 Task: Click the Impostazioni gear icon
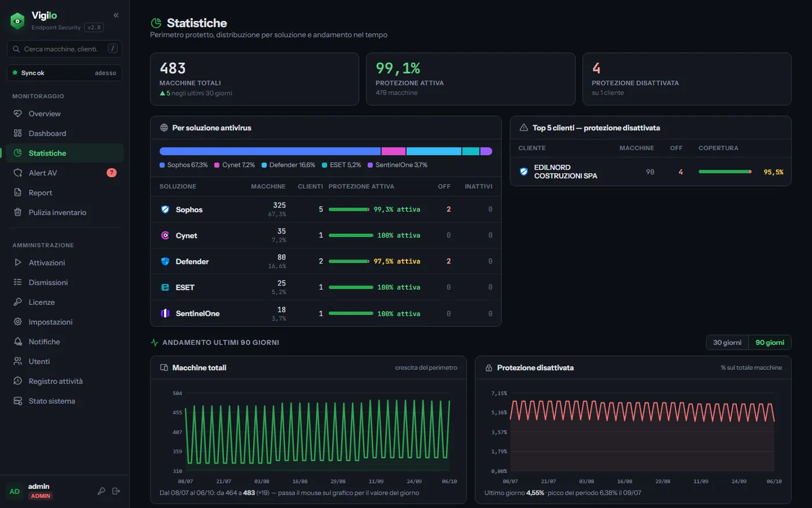pyautogui.click(x=17, y=322)
